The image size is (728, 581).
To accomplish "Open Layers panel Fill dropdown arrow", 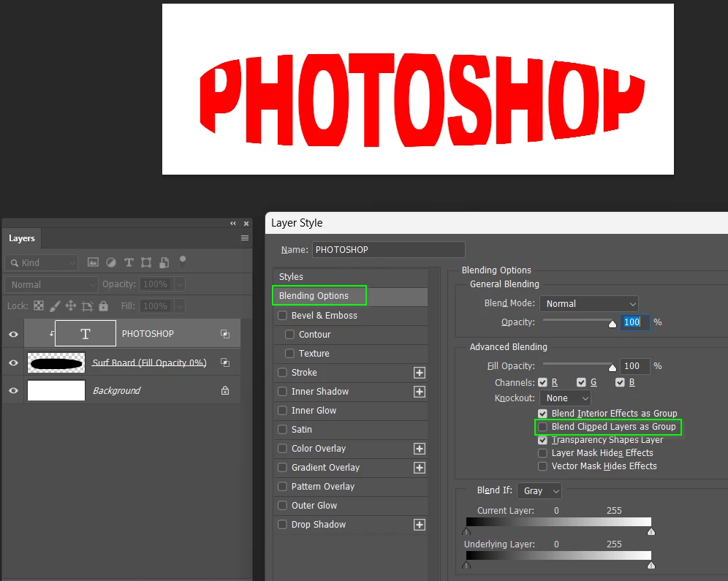I will (x=180, y=305).
